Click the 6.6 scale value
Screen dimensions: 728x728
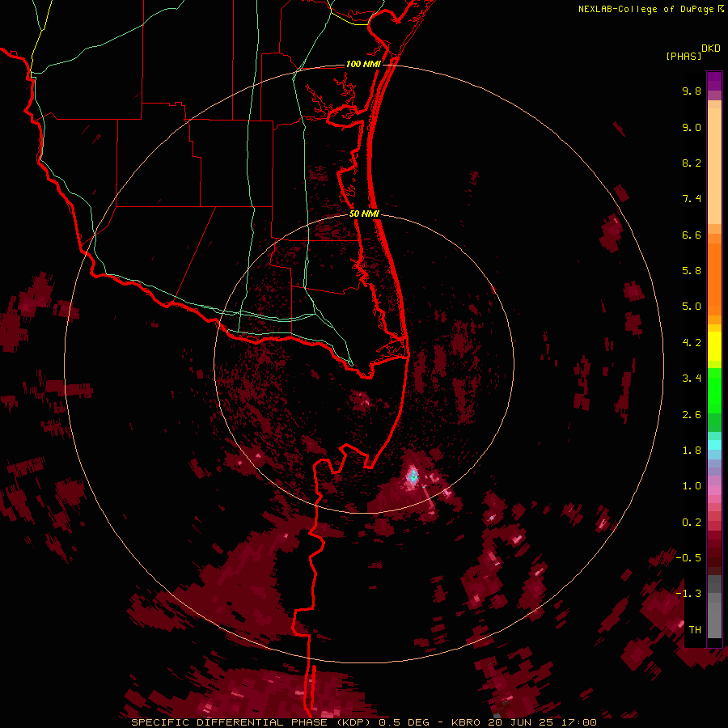click(x=692, y=235)
